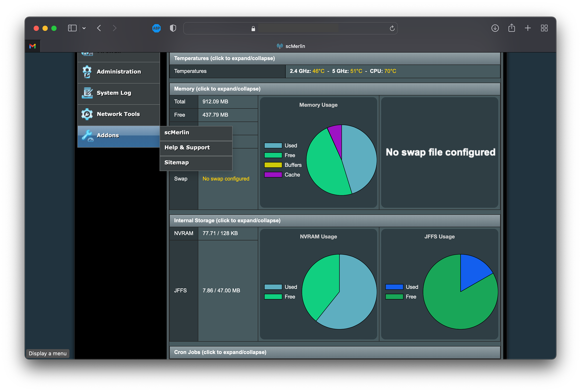Image resolution: width=581 pixels, height=392 pixels.
Task: Click the 'JFFS' row label
Action: coord(180,290)
